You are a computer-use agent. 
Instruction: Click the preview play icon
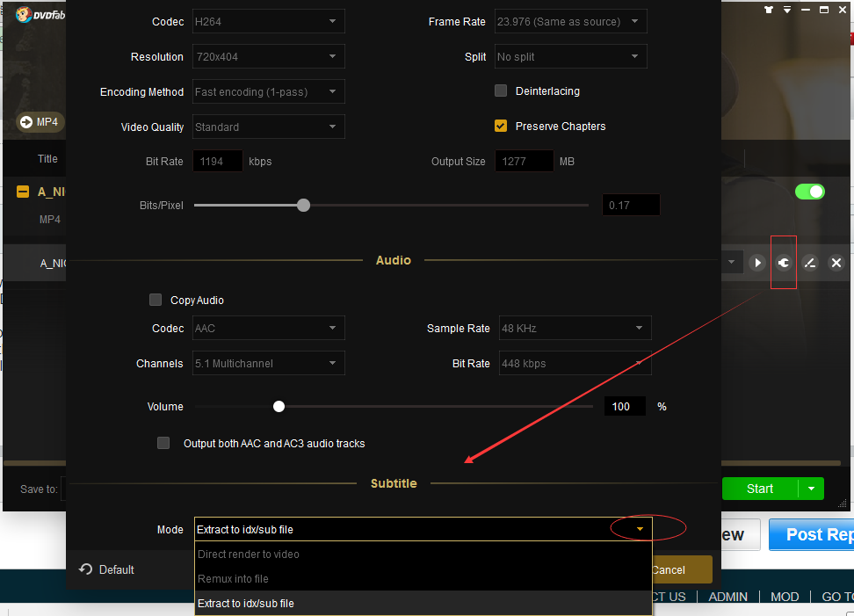(x=756, y=263)
